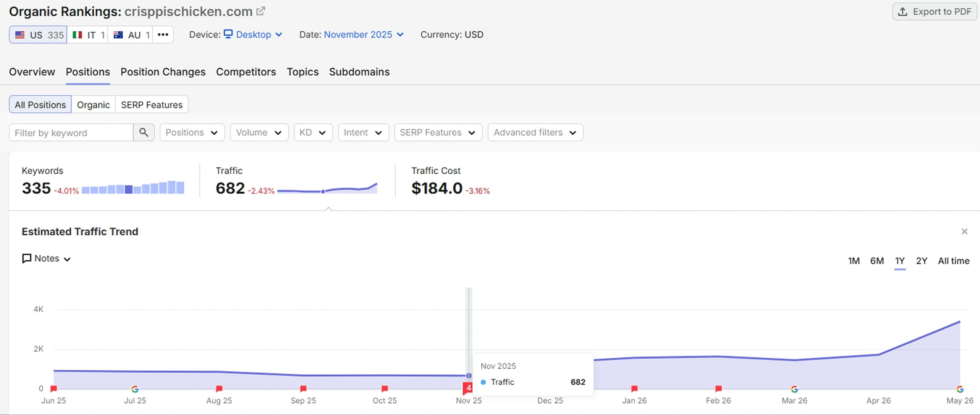980x415 pixels.
Task: Switch to the Competitors tab
Action: [x=246, y=72]
